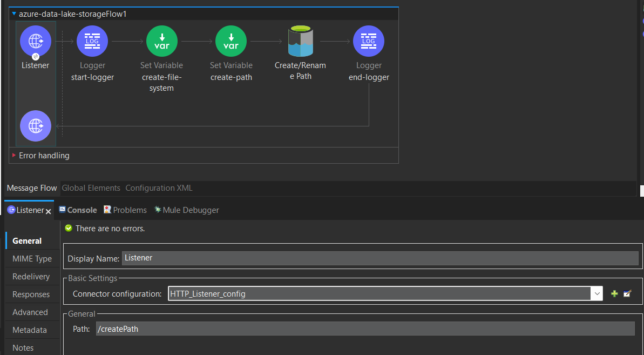Select the HTTP Listener icon in the flow
This screenshot has height=355, width=644.
(35, 41)
